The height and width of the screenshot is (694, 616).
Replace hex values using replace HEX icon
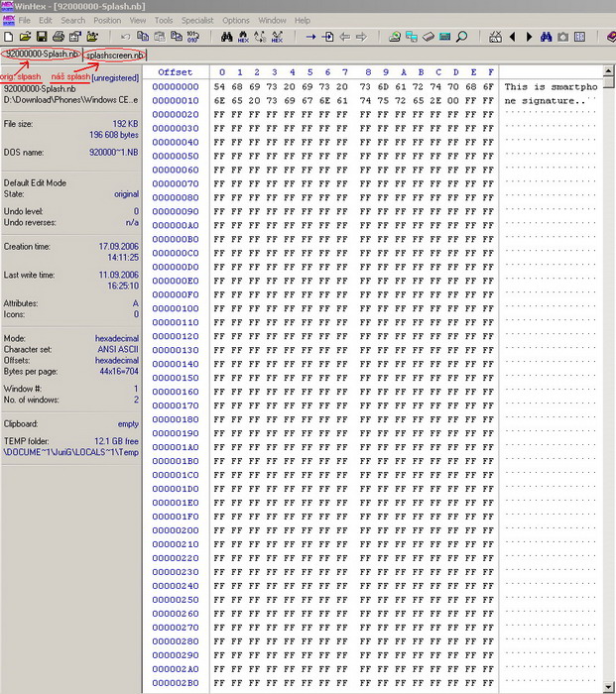277,37
